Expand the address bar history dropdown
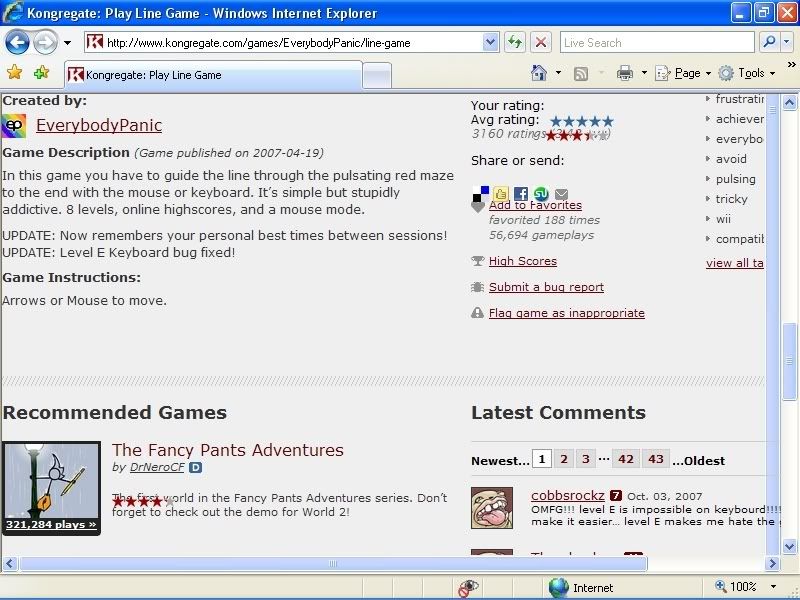Viewport: 800px width, 600px height. (490, 42)
